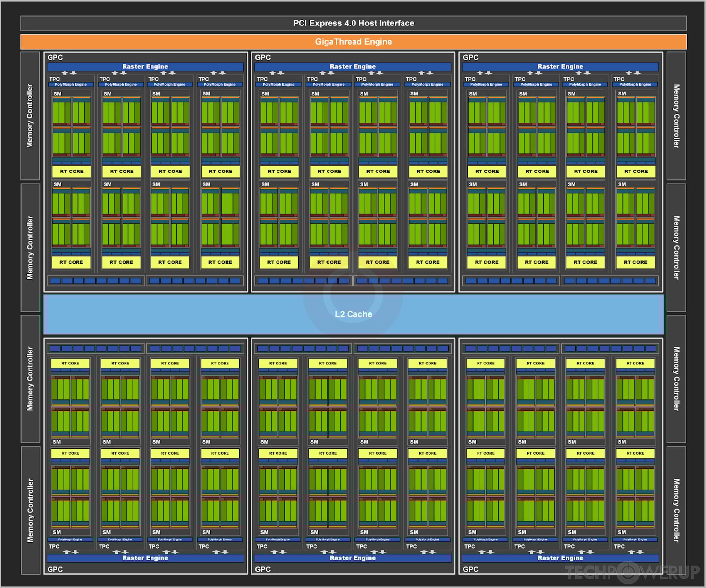Screen dimensions: 706x588
Task: Select the GPC label of the bottom-middle cluster
Action: [x=263, y=569]
